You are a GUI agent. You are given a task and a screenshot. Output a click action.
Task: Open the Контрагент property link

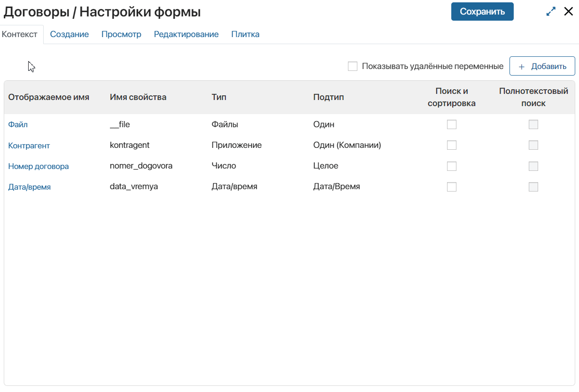[29, 146]
